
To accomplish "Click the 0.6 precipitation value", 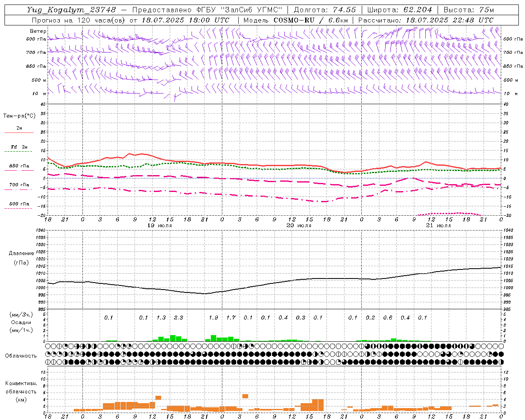I will click(x=388, y=318).
